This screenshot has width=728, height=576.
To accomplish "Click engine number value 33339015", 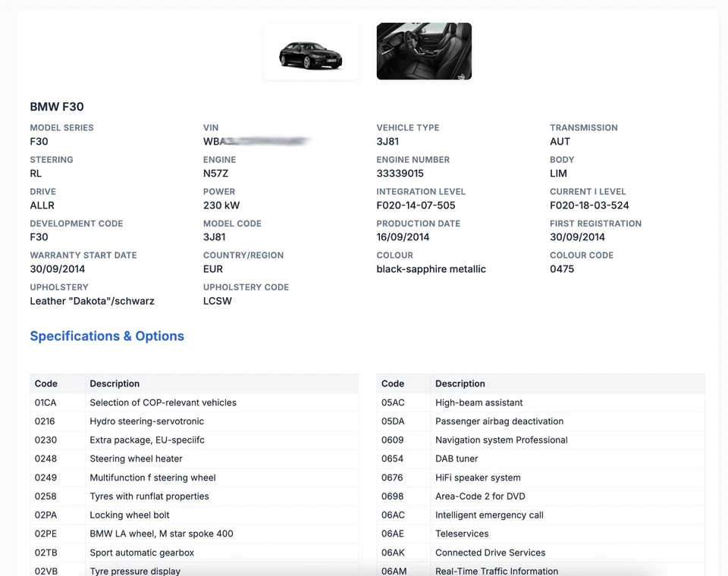I will (x=400, y=174).
